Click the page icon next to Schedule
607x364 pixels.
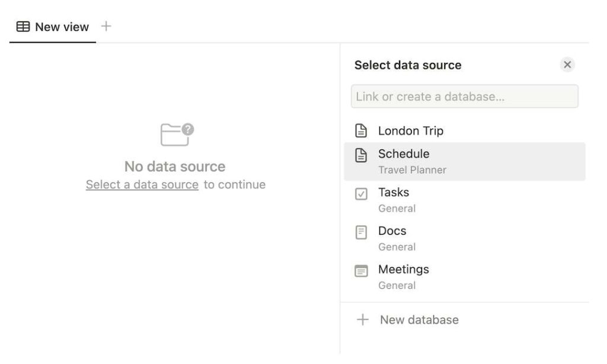coord(362,154)
